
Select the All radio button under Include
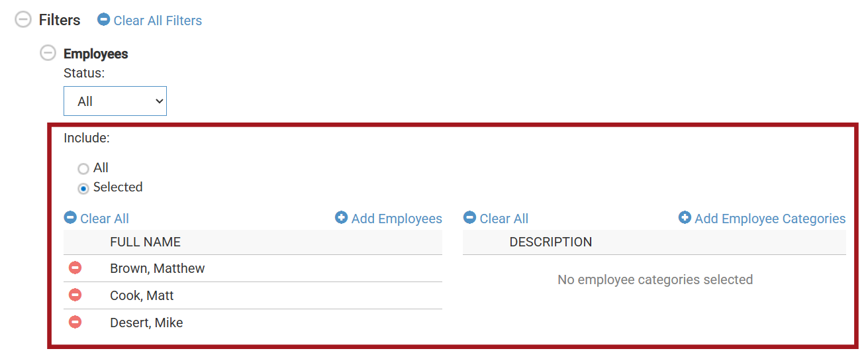[x=83, y=169]
